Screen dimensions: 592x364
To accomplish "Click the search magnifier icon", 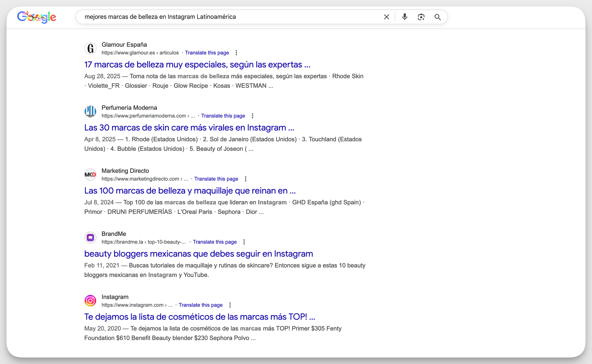I will point(437,17).
